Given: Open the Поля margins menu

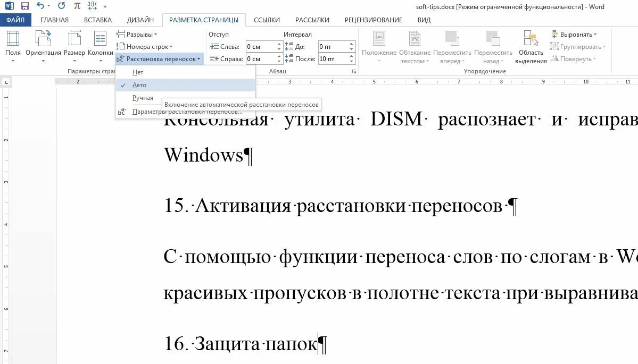Looking at the screenshot, I should coord(13,46).
